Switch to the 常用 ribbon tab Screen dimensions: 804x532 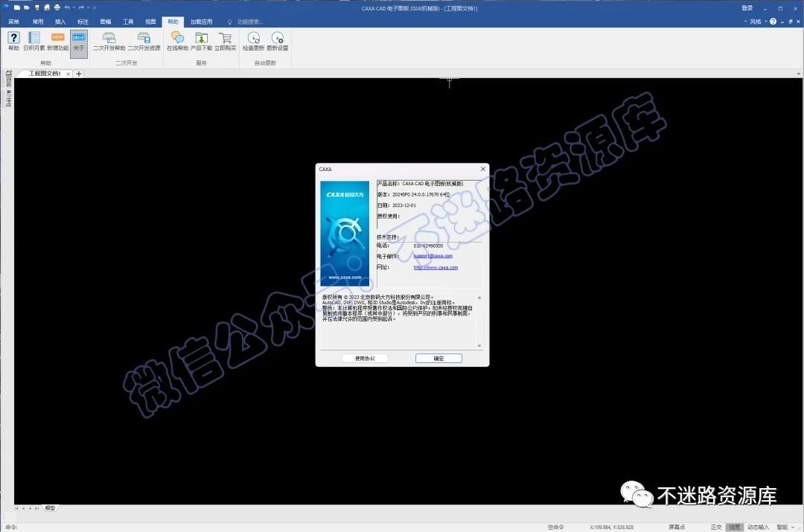click(38, 22)
